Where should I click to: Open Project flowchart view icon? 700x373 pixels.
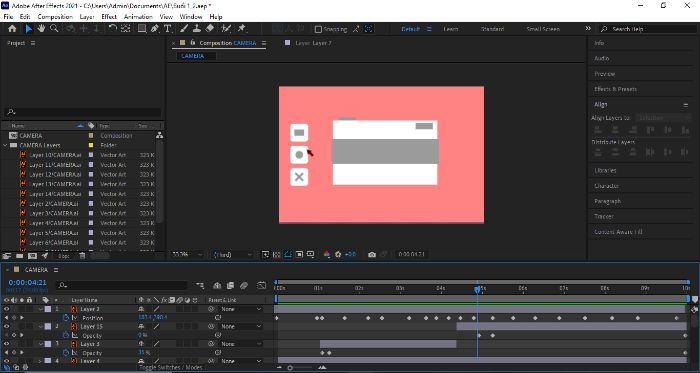pos(159,135)
